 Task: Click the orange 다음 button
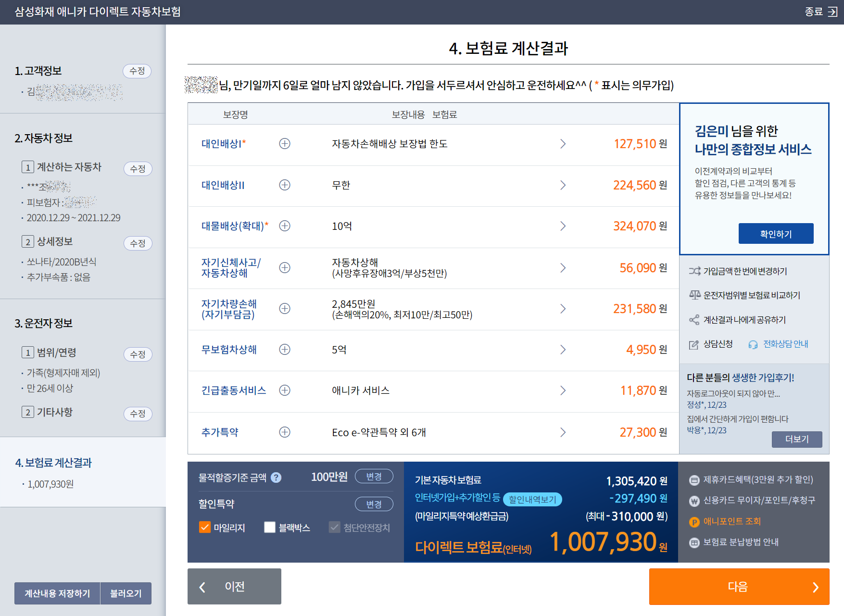(739, 587)
